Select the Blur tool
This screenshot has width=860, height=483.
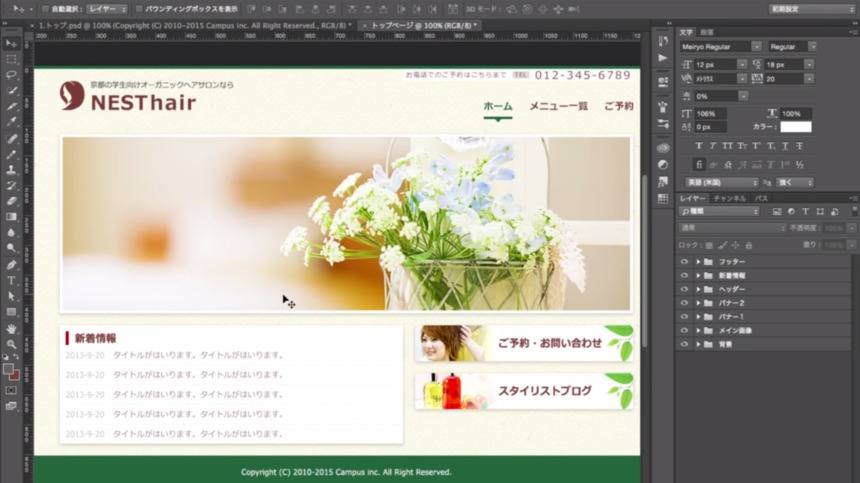coord(11,232)
